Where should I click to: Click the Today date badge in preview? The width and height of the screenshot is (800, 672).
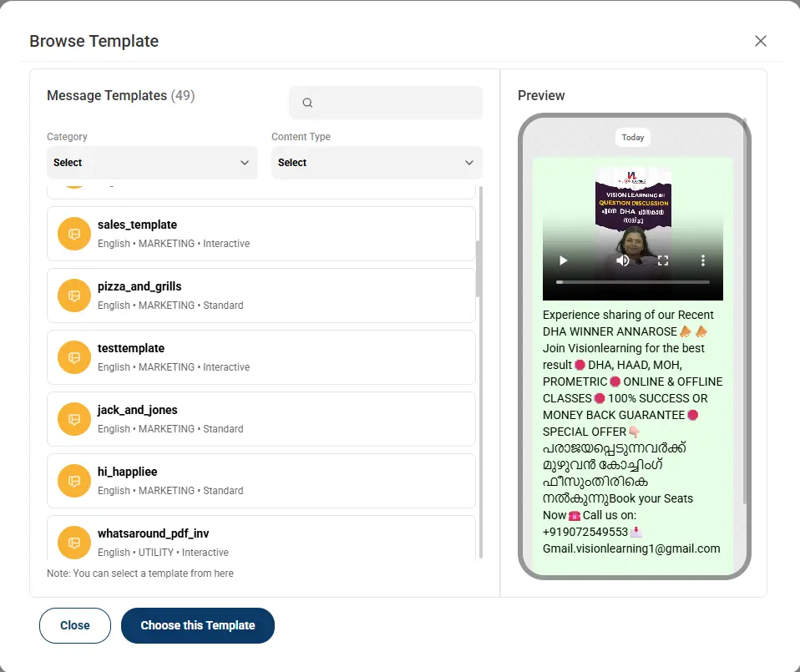(633, 137)
